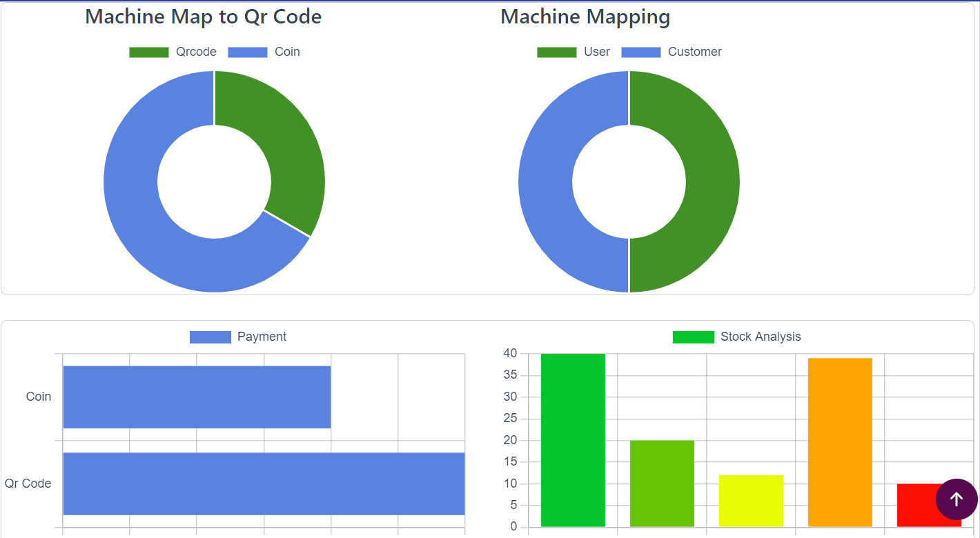Toggle the Customer legend item
The image size is (980, 538).
pyautogui.click(x=694, y=52)
